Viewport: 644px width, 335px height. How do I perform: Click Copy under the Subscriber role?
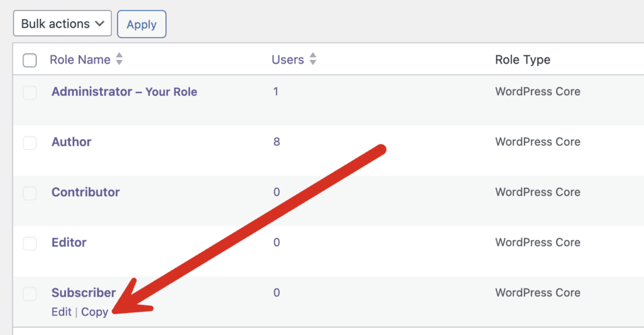(94, 312)
